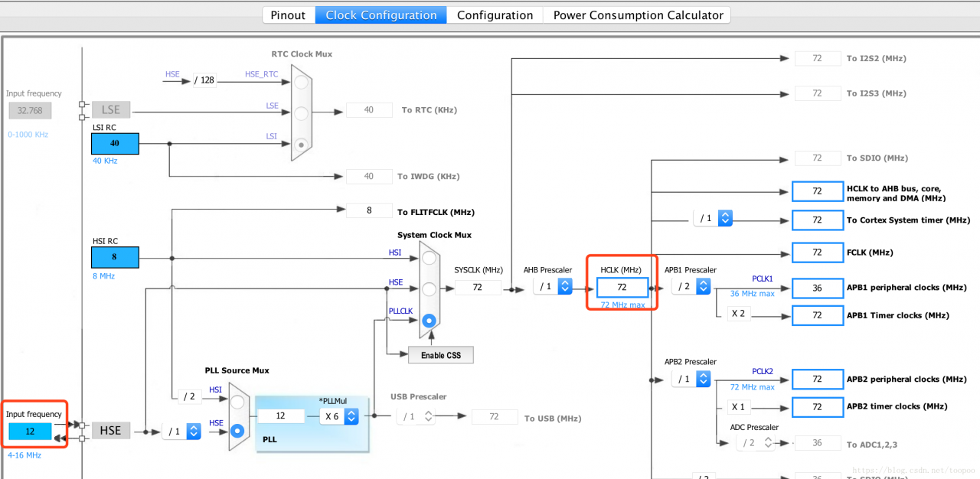
Task: Select HSI in System Clock Mux
Action: pyautogui.click(x=430, y=257)
